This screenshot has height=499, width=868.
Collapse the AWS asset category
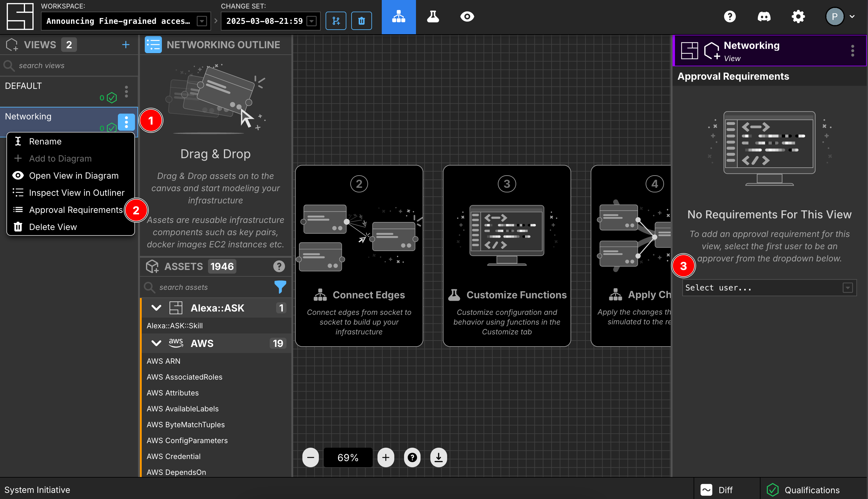(156, 343)
